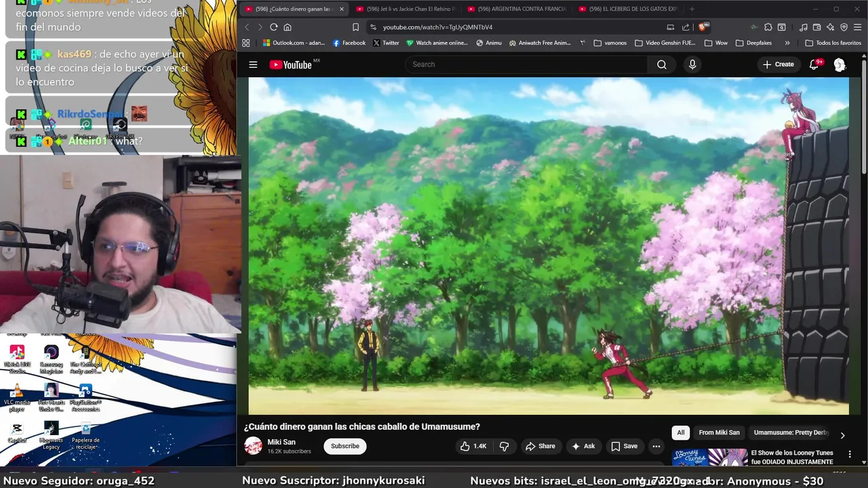The width and height of the screenshot is (868, 488).
Task: Open options menu for Looney Tunes video
Action: coord(850,454)
